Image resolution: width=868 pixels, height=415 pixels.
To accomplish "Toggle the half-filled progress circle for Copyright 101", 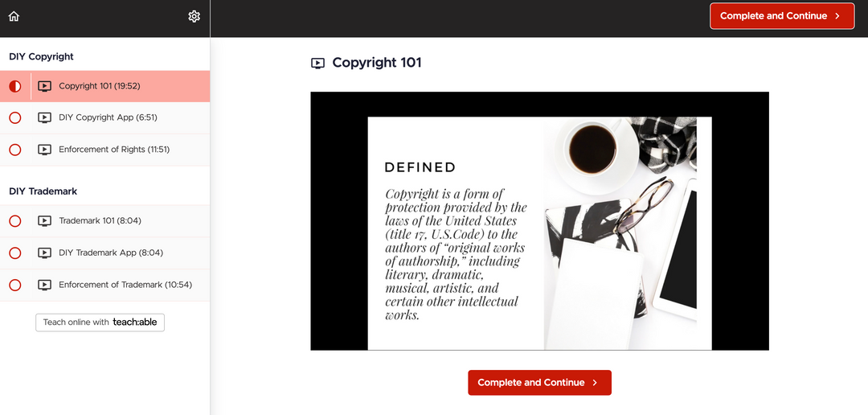I will pos(15,86).
